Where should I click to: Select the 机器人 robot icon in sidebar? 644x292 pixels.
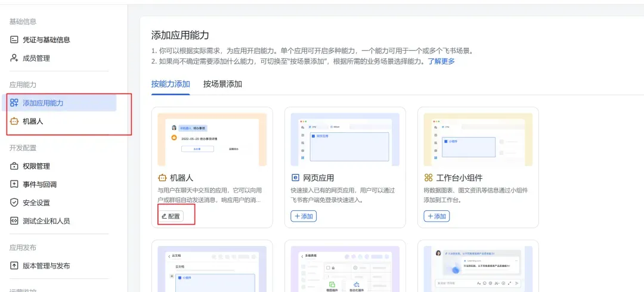(14, 121)
